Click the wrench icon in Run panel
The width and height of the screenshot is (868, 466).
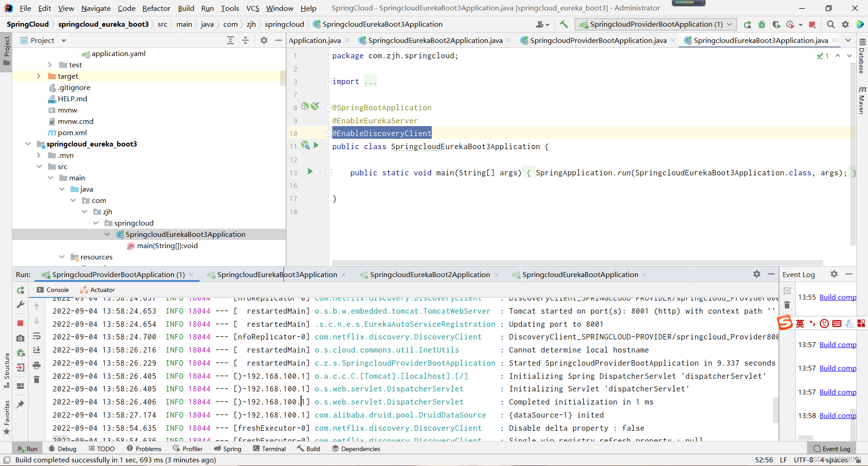(20, 305)
